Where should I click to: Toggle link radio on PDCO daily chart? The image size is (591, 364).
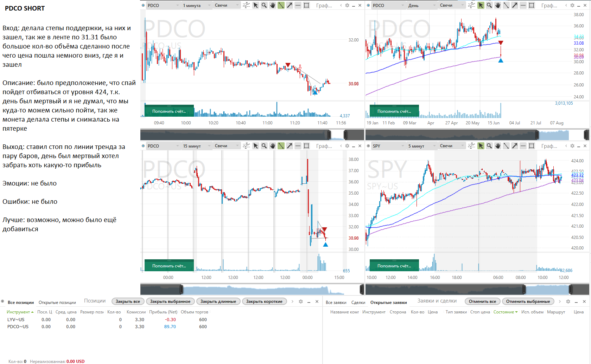click(x=368, y=5)
